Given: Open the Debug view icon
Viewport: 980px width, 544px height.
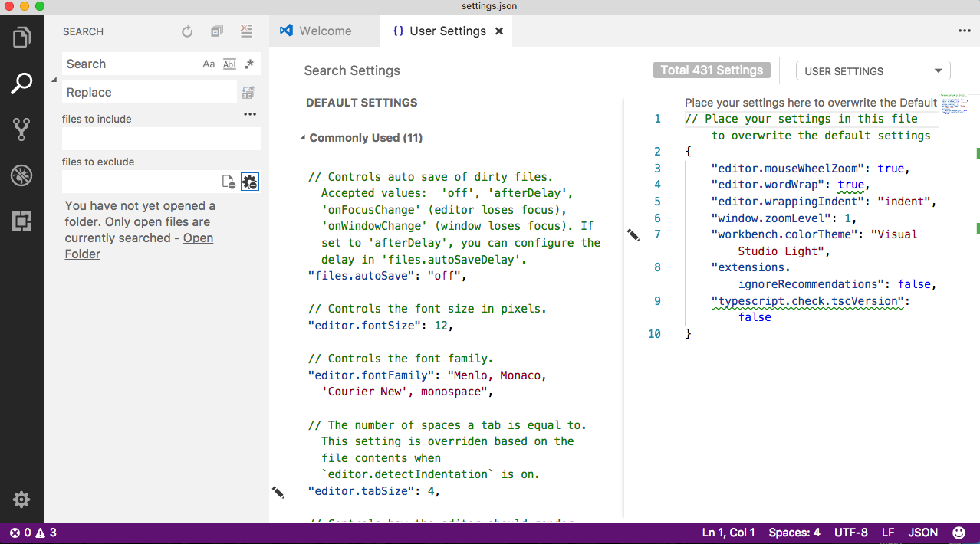Looking at the screenshot, I should [x=21, y=176].
